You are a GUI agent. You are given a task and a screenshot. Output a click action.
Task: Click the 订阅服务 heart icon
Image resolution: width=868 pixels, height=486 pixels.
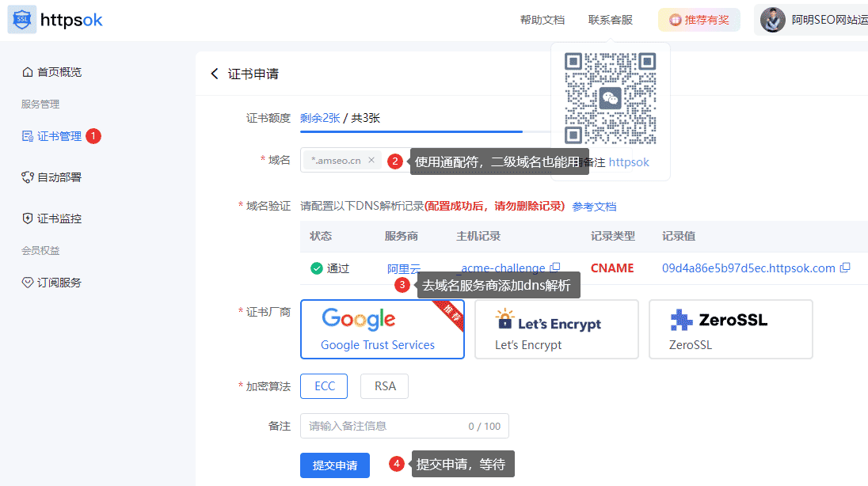pyautogui.click(x=27, y=283)
